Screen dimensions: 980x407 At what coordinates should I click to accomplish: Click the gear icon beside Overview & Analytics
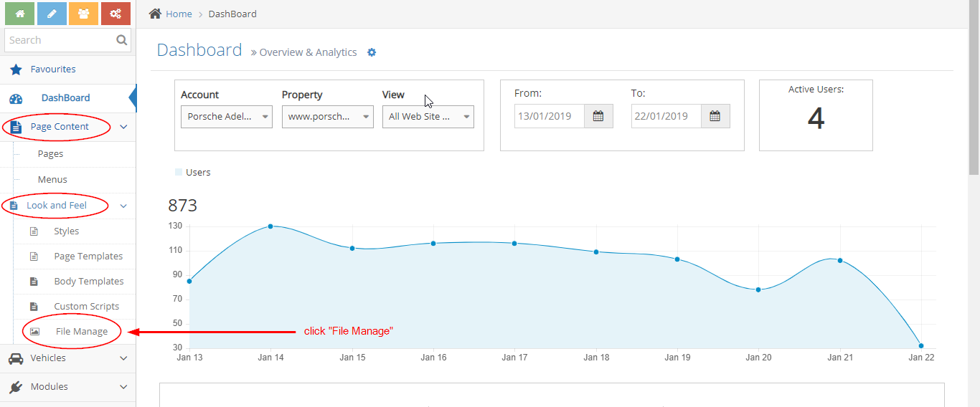click(372, 52)
